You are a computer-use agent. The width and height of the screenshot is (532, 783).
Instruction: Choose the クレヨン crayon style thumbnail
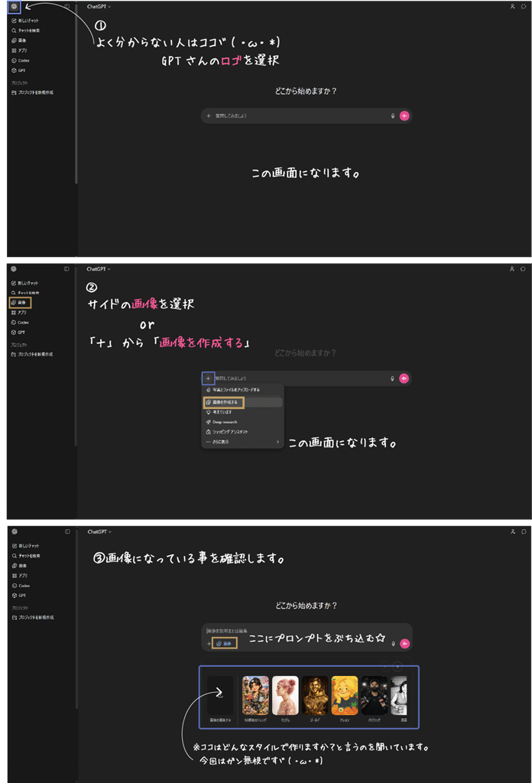pyautogui.click(x=345, y=695)
